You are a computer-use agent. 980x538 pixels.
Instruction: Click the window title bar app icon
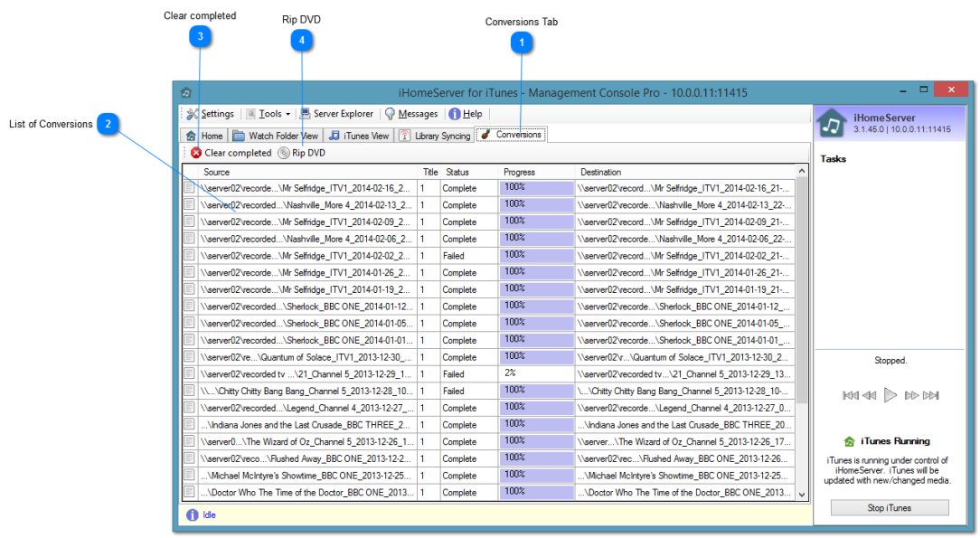pyautogui.click(x=186, y=92)
